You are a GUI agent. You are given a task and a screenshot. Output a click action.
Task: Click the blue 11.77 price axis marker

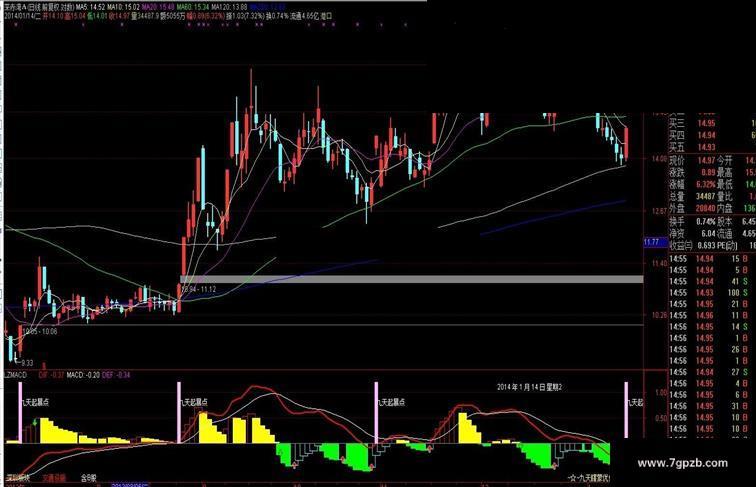tap(656, 242)
